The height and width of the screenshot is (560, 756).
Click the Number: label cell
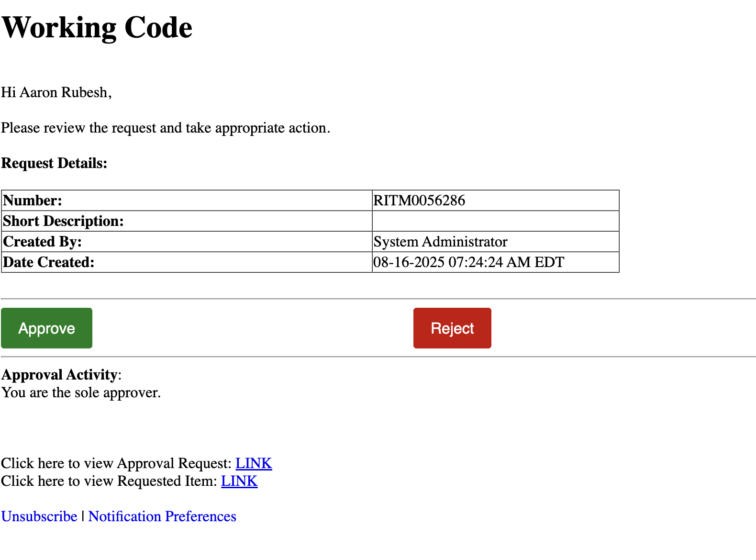pyautogui.click(x=33, y=201)
